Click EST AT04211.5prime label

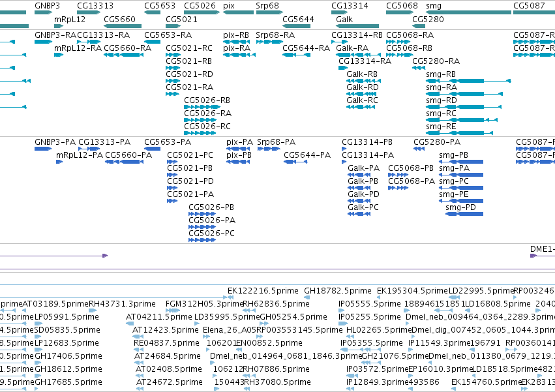point(159,317)
